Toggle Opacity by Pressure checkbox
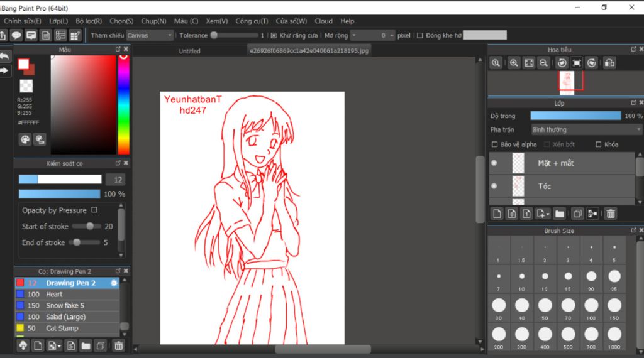The image size is (644, 358). pos(94,210)
